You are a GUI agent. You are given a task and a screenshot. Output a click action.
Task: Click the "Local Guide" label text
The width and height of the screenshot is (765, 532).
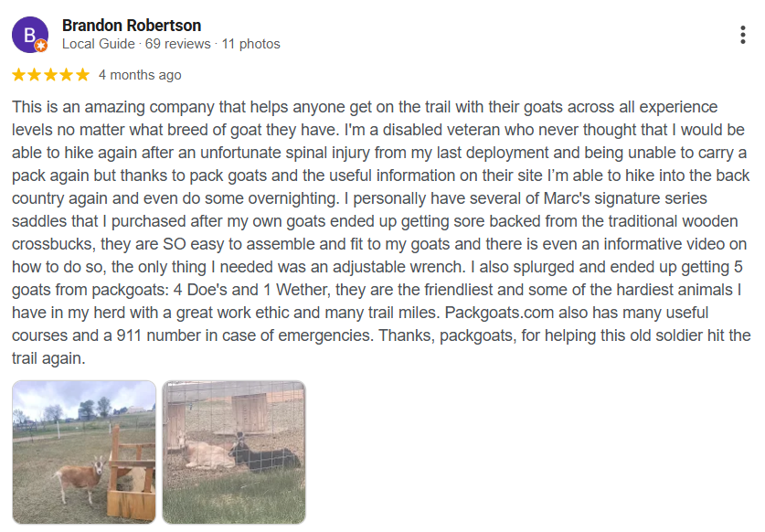click(98, 44)
